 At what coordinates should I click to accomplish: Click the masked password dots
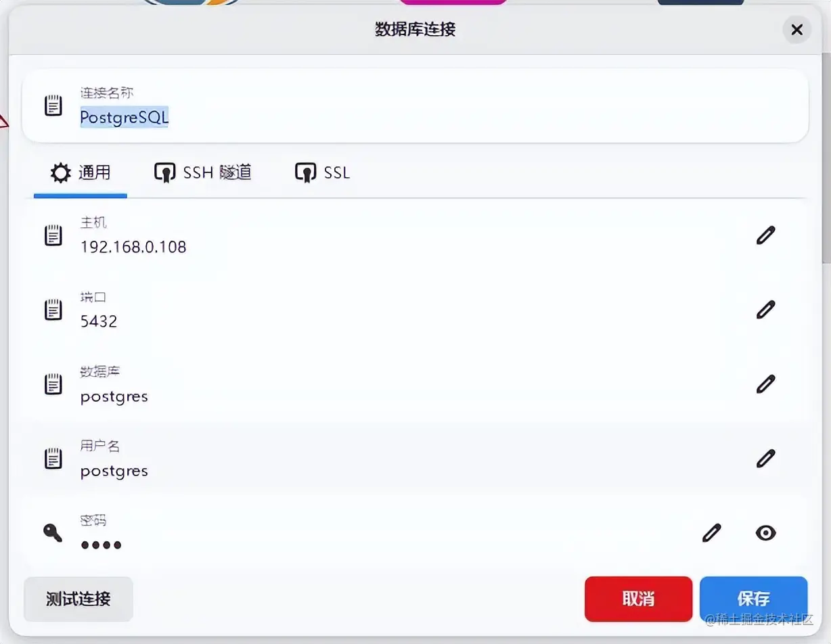(x=102, y=545)
